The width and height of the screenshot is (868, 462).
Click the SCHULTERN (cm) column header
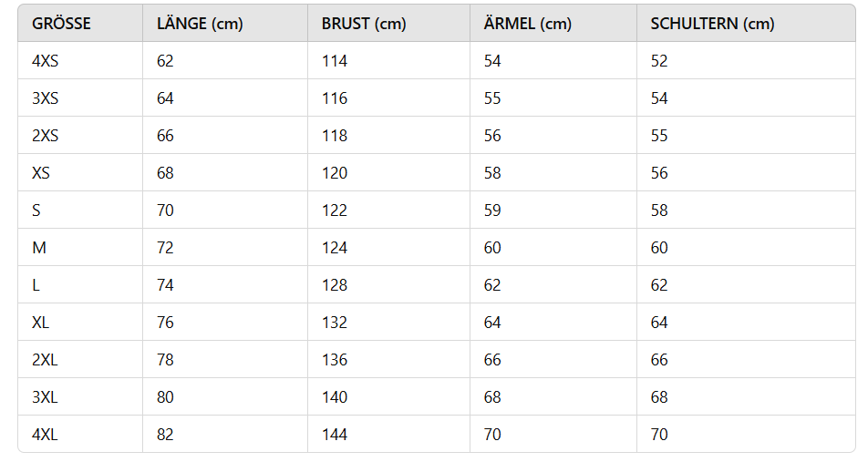pos(712,24)
